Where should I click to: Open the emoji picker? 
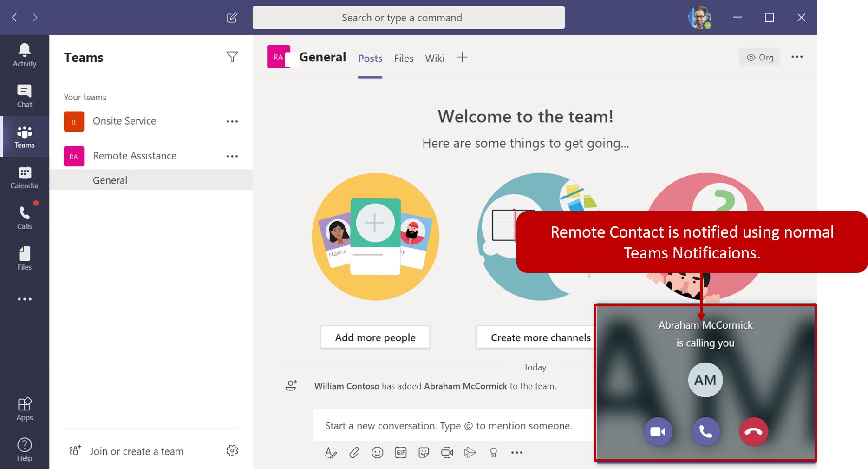click(377, 452)
